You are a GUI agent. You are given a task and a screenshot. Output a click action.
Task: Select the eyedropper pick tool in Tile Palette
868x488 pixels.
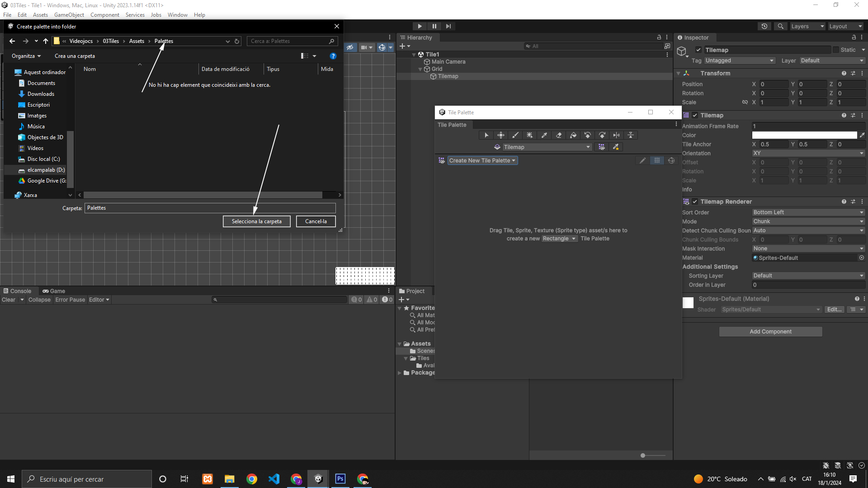544,135
